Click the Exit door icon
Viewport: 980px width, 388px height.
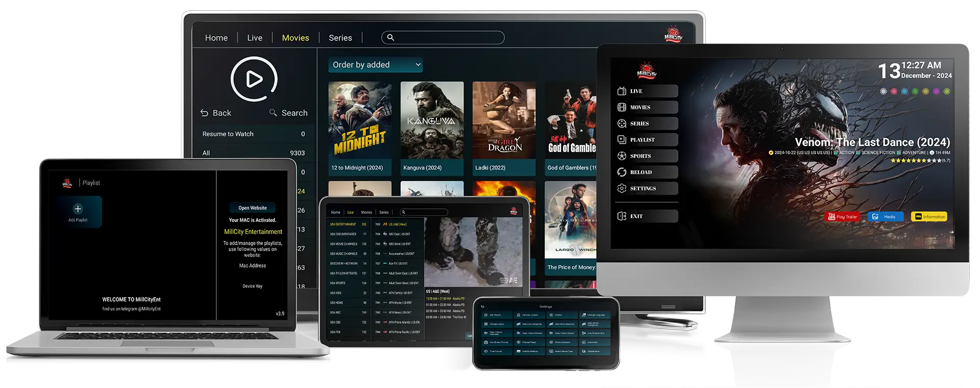(622, 216)
